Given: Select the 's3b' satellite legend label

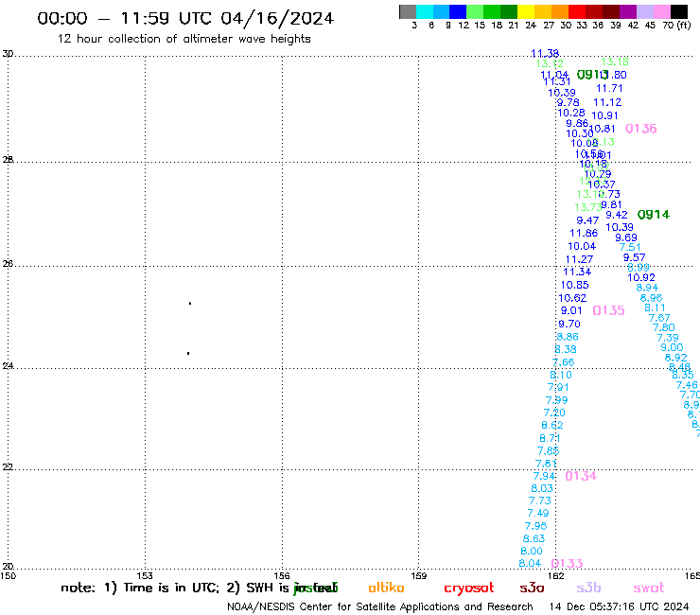Looking at the screenshot, I should tap(588, 588).
